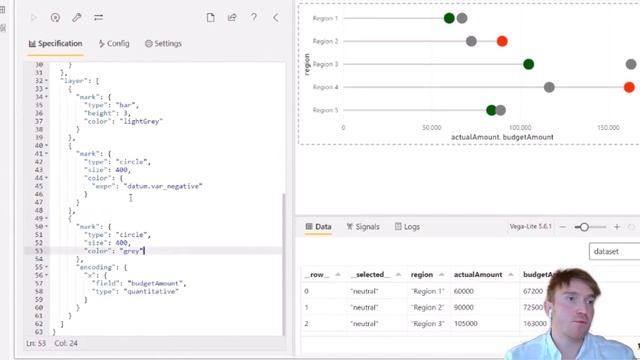640x360 pixels.
Task: Open the Signals tab
Action: pos(363,227)
